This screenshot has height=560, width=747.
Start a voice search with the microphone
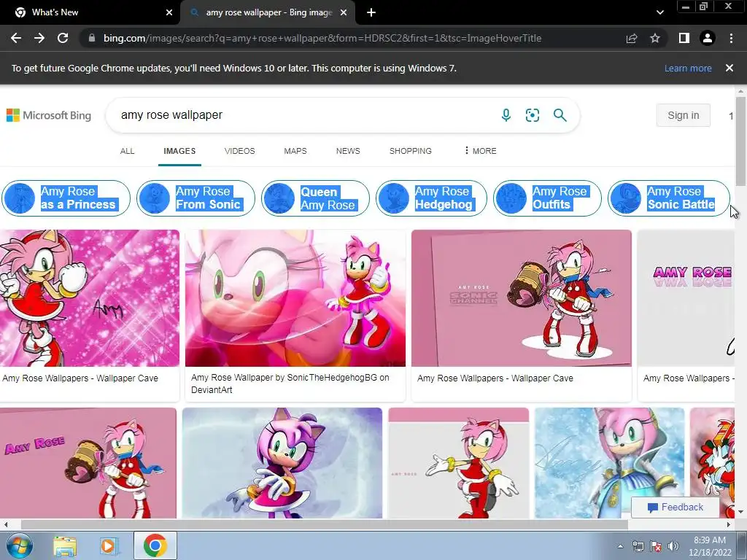506,114
